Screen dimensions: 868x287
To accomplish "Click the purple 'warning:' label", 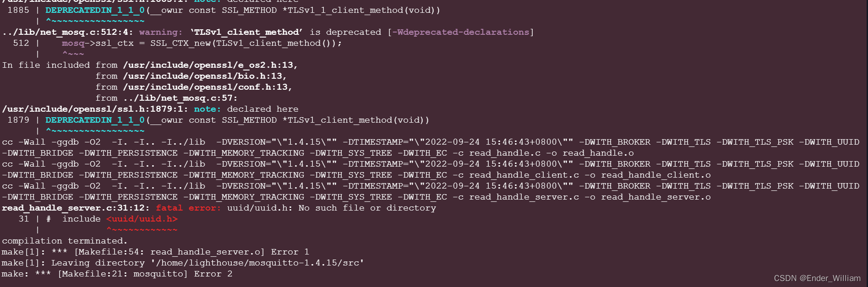I will point(160,32).
